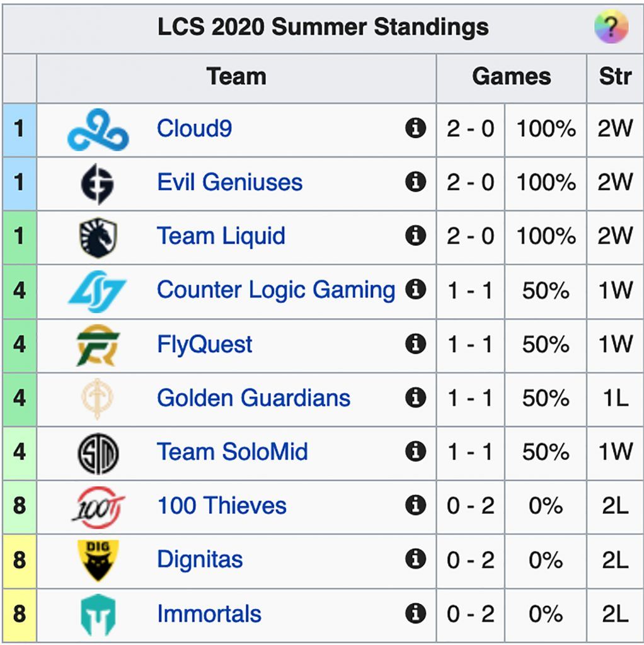
Task: Click the FlyQuest team logo
Action: click(x=98, y=345)
